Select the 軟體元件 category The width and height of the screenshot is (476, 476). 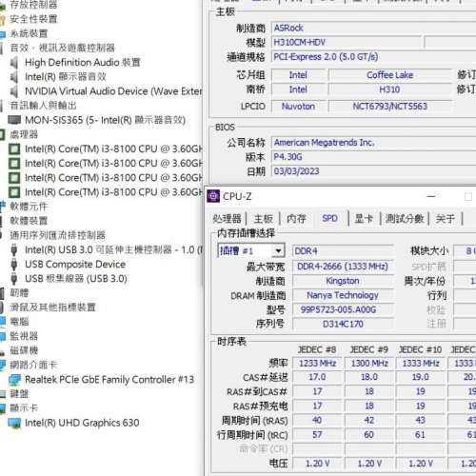pyautogui.click(x=29, y=207)
